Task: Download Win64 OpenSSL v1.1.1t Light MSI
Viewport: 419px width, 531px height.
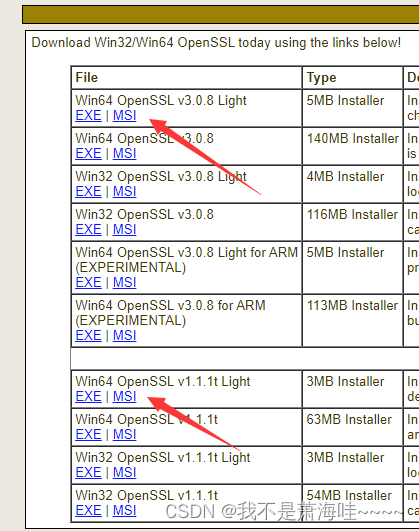Action: (x=124, y=396)
